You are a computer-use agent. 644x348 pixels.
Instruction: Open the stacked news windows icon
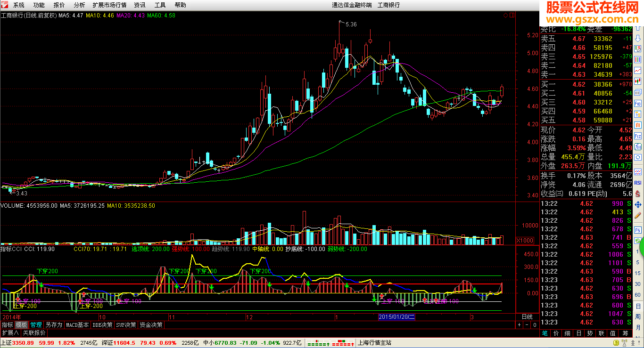click(637, 92)
